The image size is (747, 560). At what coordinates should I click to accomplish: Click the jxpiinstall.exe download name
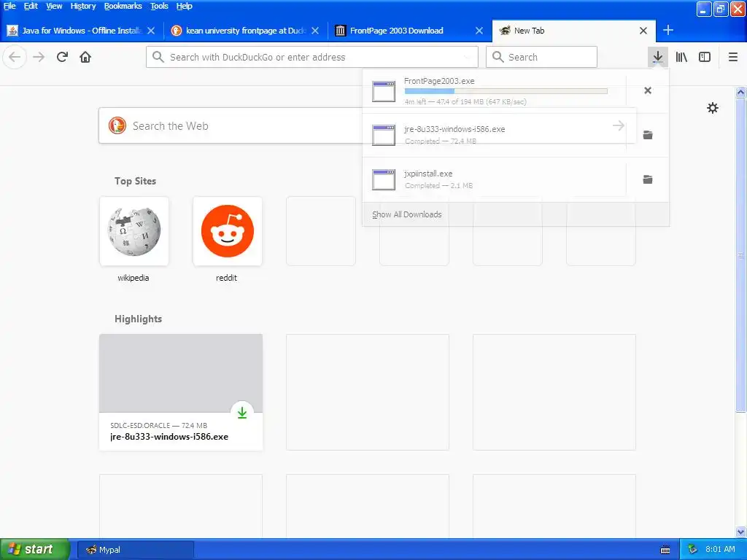click(428, 174)
